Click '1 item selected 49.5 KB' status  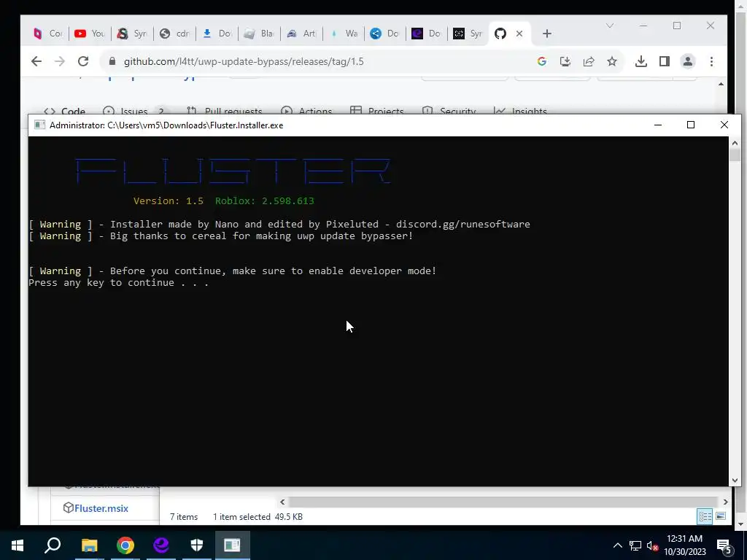258,517
